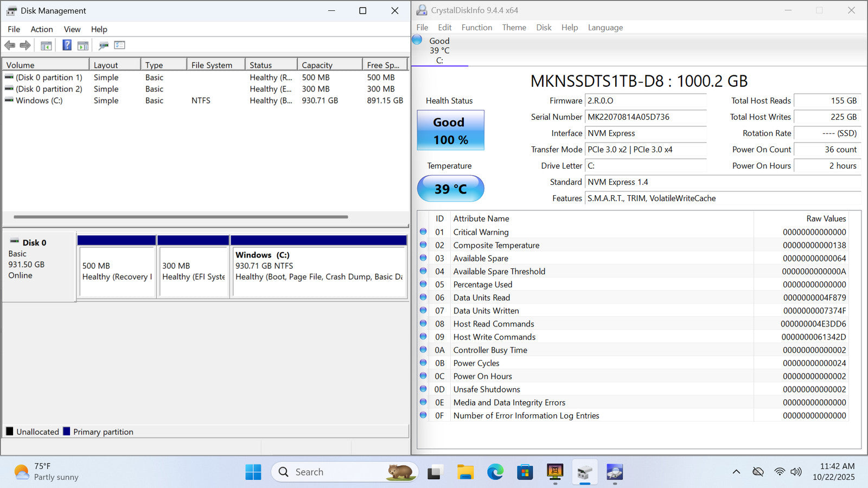Screen dimensions: 868x488
Task: Click the CrystalDiskInfo taskbar icon
Action: click(x=614, y=472)
